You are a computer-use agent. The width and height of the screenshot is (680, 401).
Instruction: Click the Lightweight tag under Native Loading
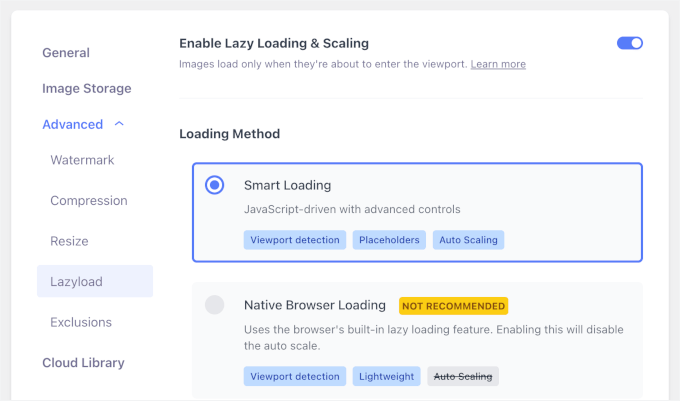click(386, 376)
